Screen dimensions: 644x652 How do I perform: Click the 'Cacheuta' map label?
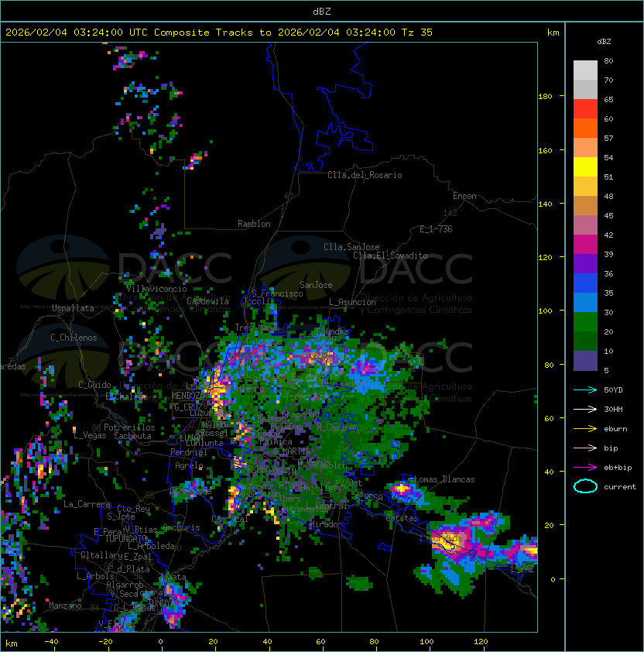(x=132, y=436)
